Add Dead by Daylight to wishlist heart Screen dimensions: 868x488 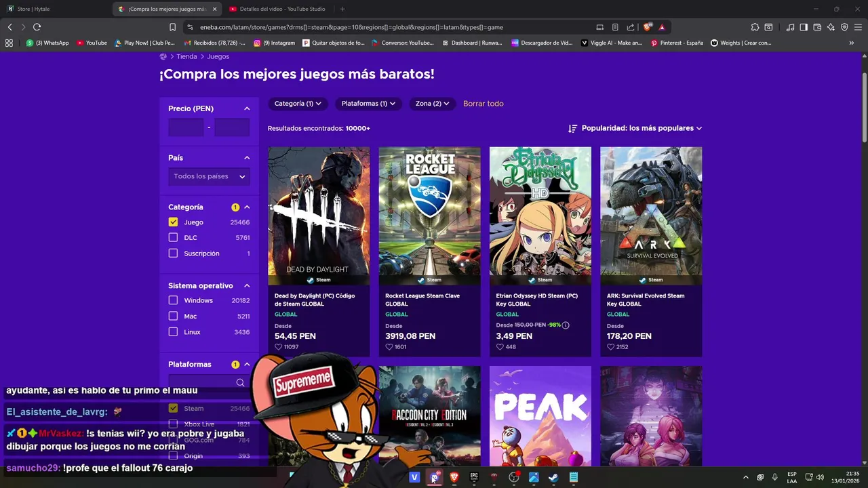coord(278,347)
